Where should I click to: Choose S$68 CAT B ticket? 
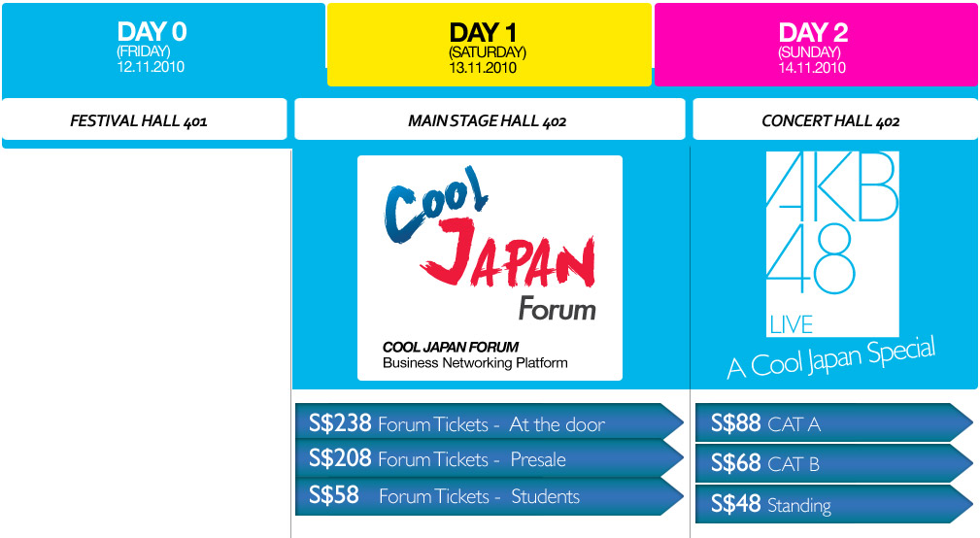tap(834, 463)
